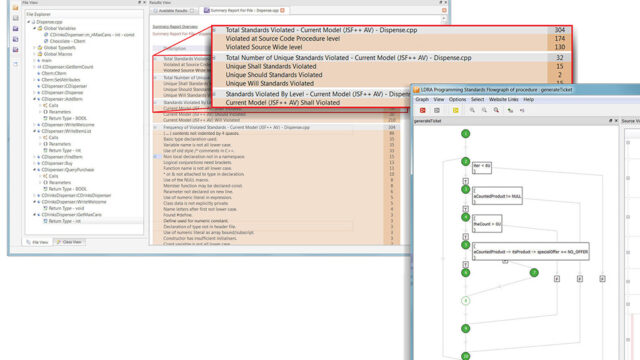Click 'Class data is not explicitly private.'
The width and height of the screenshot is (640, 360).
point(196,203)
